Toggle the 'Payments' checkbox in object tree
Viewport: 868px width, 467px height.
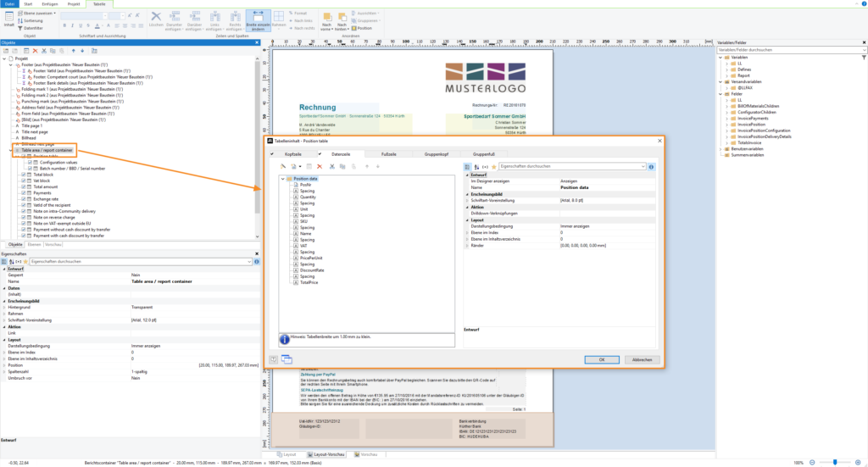tap(24, 192)
